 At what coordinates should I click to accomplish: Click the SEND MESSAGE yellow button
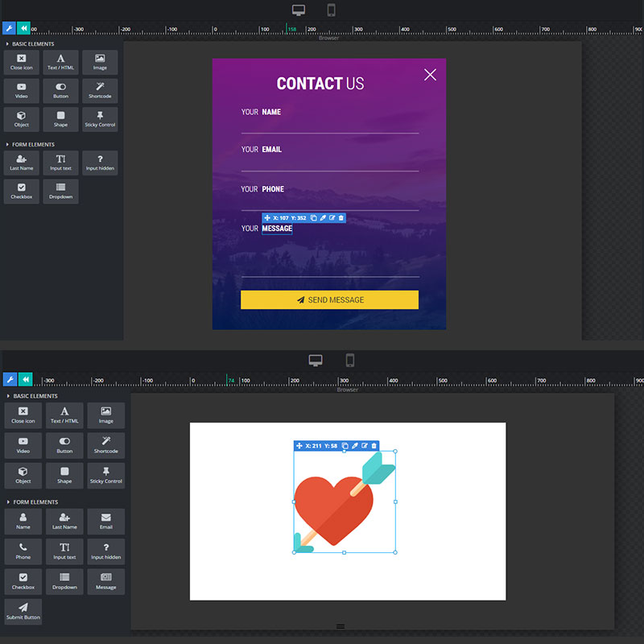pyautogui.click(x=329, y=299)
